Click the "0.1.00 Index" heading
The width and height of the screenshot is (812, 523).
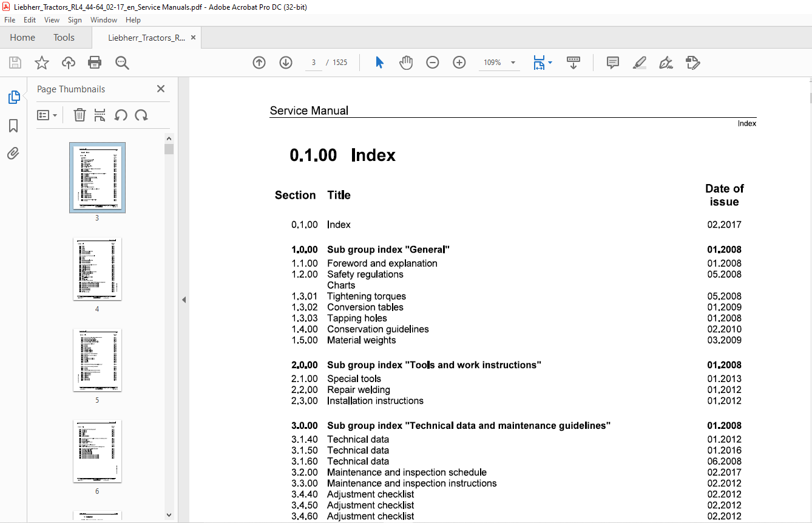pyautogui.click(x=343, y=155)
